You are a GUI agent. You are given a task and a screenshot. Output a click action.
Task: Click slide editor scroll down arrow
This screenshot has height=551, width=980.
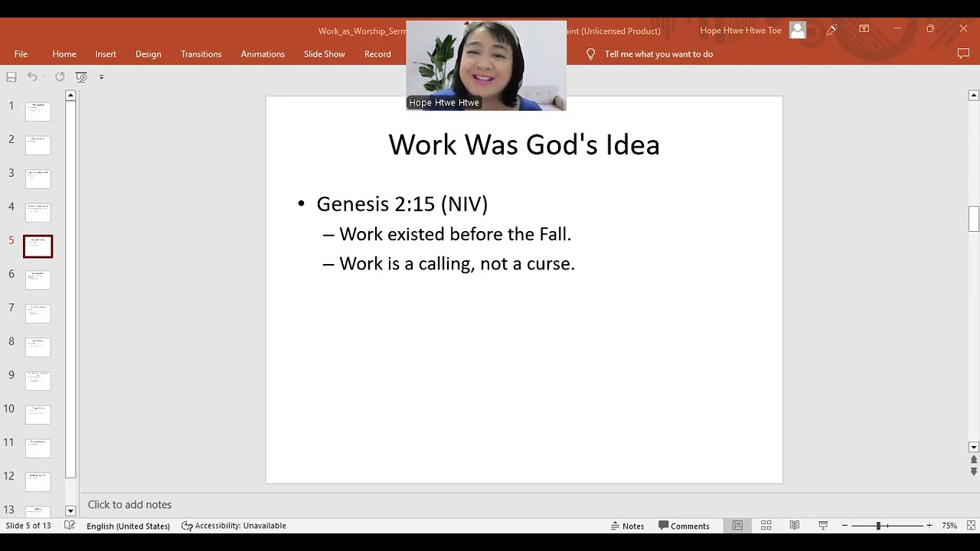(x=974, y=447)
